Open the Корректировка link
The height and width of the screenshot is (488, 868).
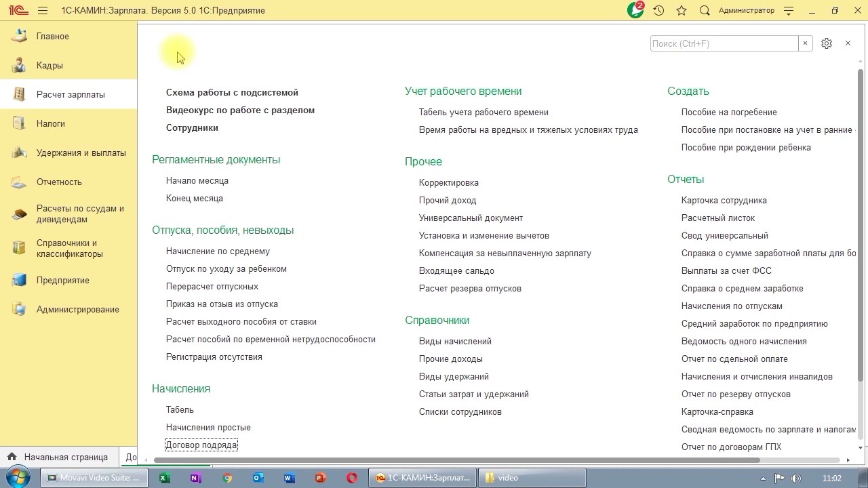click(x=449, y=182)
